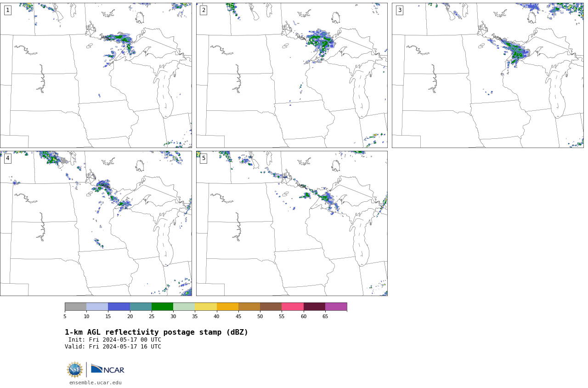The width and height of the screenshot is (588, 388).
Task: Click the colorbar tick label 5
Action: click(65, 316)
